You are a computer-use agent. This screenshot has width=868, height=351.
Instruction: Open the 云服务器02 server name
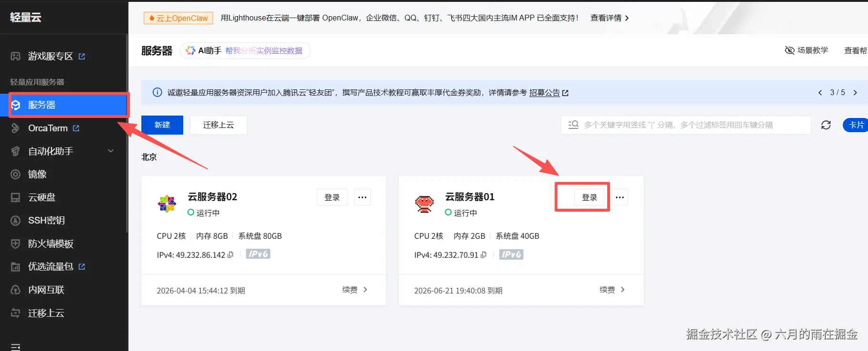[212, 196]
